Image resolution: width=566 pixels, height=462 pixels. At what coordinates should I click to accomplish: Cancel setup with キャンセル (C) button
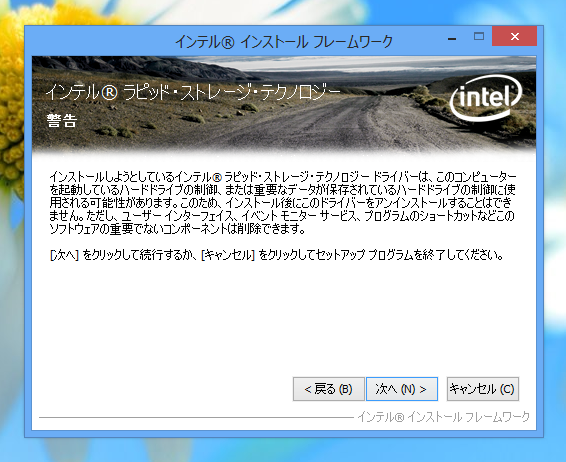click(x=483, y=389)
